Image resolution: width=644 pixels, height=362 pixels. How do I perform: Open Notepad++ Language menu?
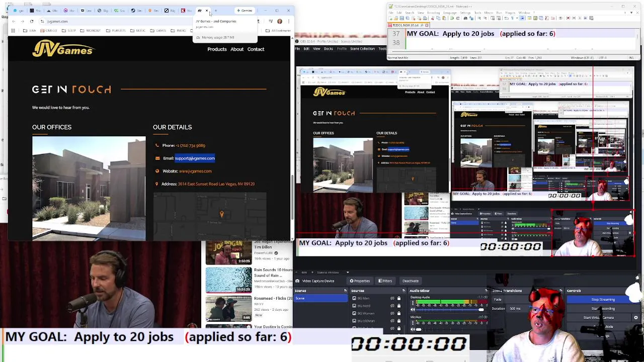pos(450,13)
